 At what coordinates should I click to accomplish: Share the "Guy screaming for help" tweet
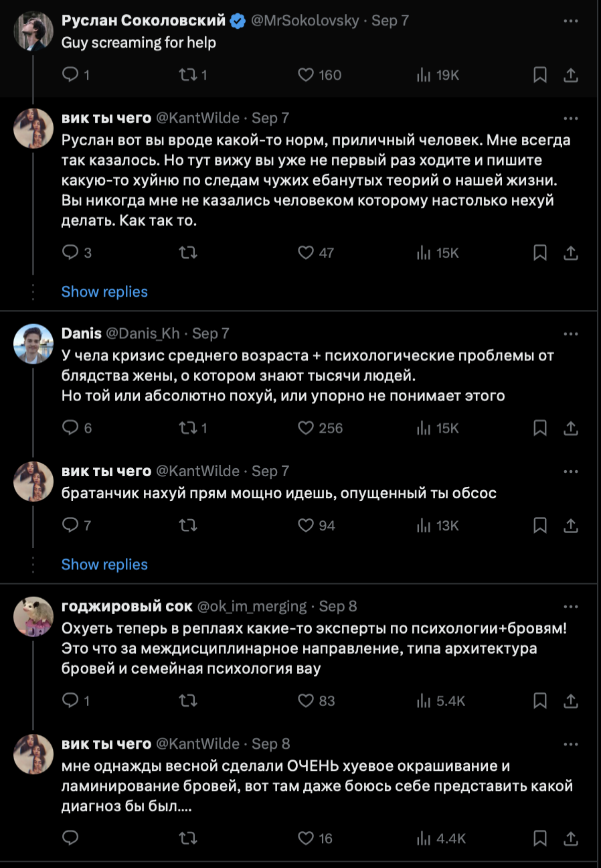coord(571,75)
